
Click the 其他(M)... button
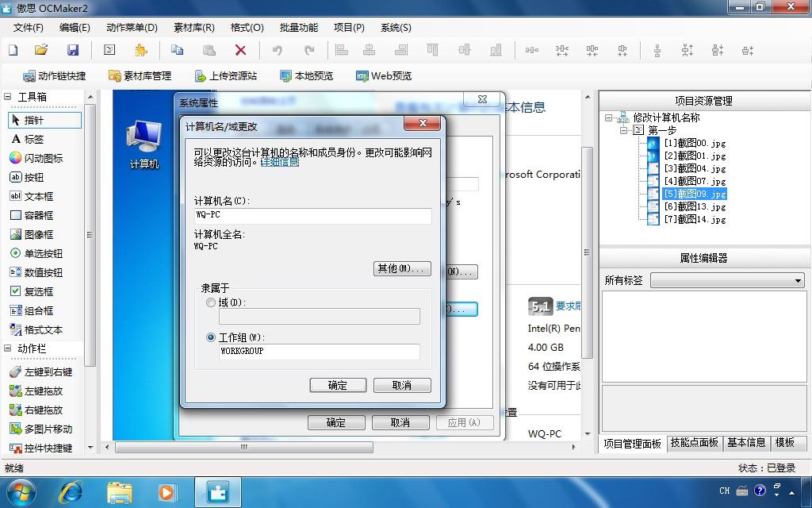point(402,268)
